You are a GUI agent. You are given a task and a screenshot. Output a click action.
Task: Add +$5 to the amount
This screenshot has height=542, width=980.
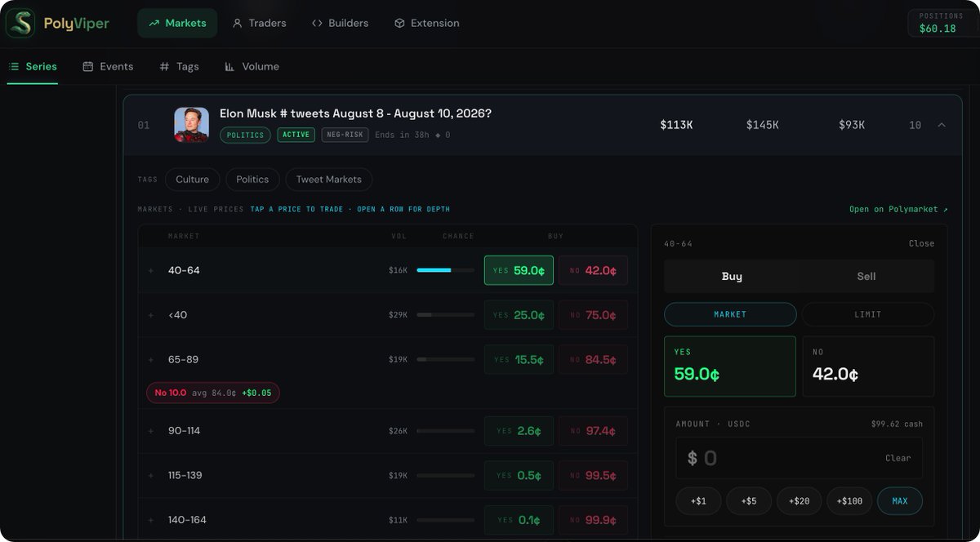pos(749,501)
